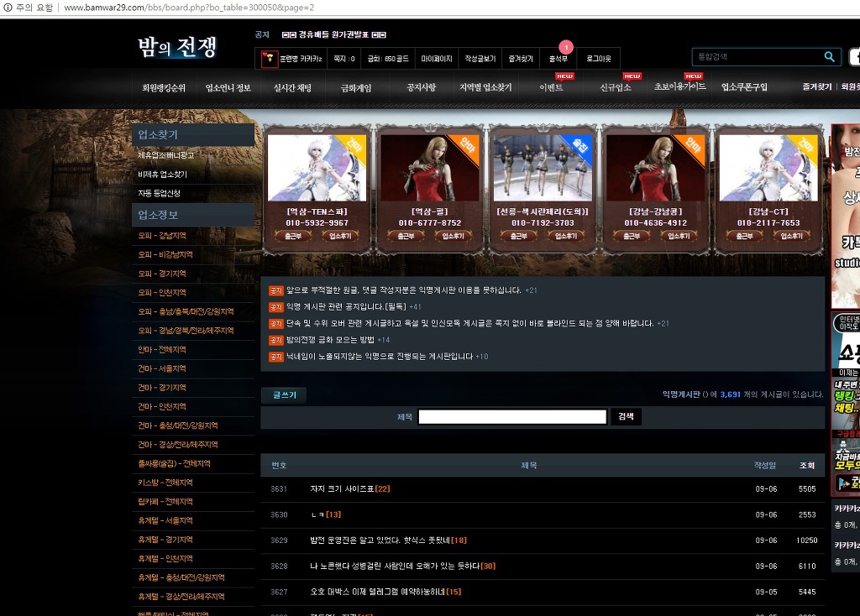Screen dimensions: 860x616
Task: Click the [역삼-펄] banner thumbnail
Action: pyautogui.click(x=430, y=168)
